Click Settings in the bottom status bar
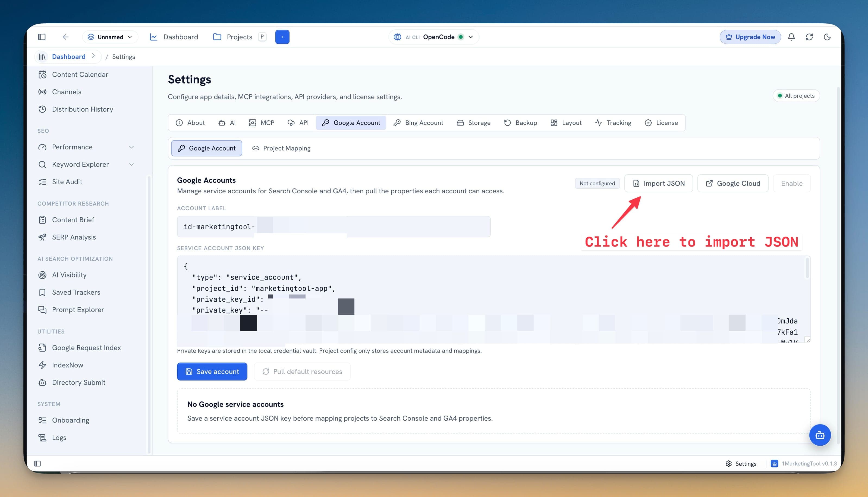 pyautogui.click(x=741, y=464)
